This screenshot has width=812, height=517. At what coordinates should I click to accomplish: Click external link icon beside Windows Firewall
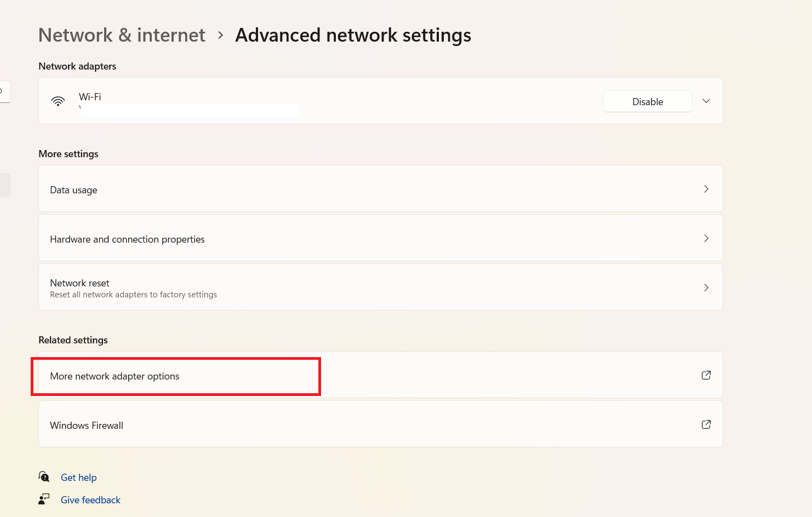tap(706, 424)
